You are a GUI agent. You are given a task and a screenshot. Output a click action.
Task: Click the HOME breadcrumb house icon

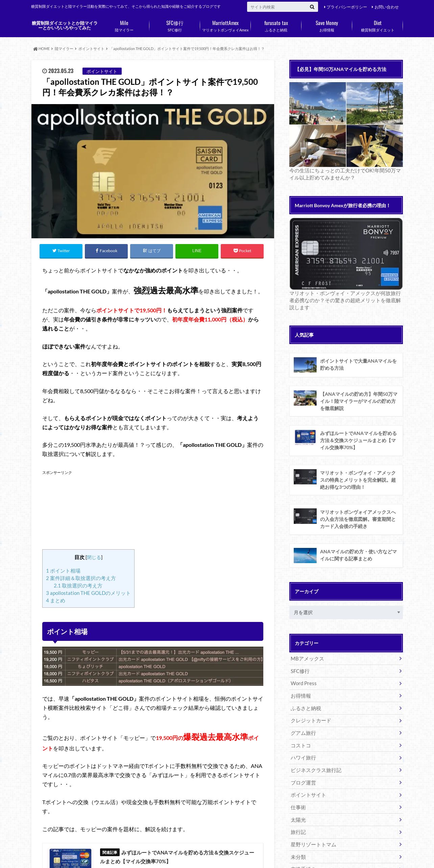(x=35, y=49)
